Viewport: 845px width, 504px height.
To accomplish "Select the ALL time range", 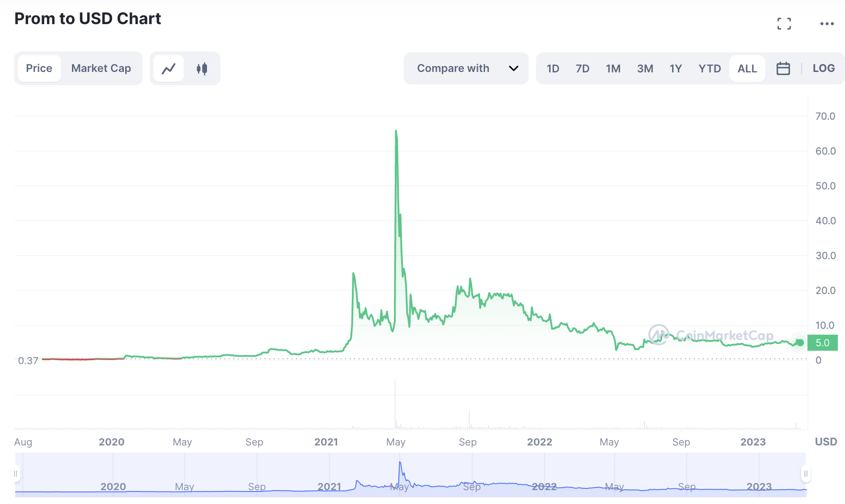I will pos(747,68).
